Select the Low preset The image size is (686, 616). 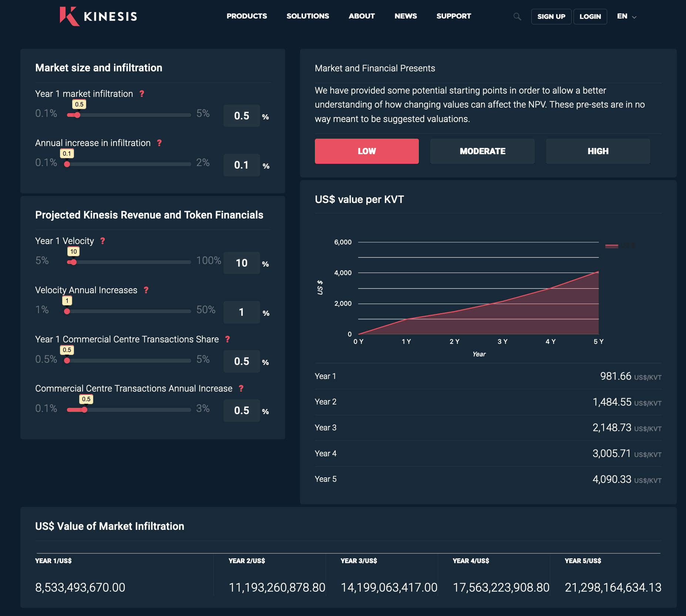(x=367, y=151)
